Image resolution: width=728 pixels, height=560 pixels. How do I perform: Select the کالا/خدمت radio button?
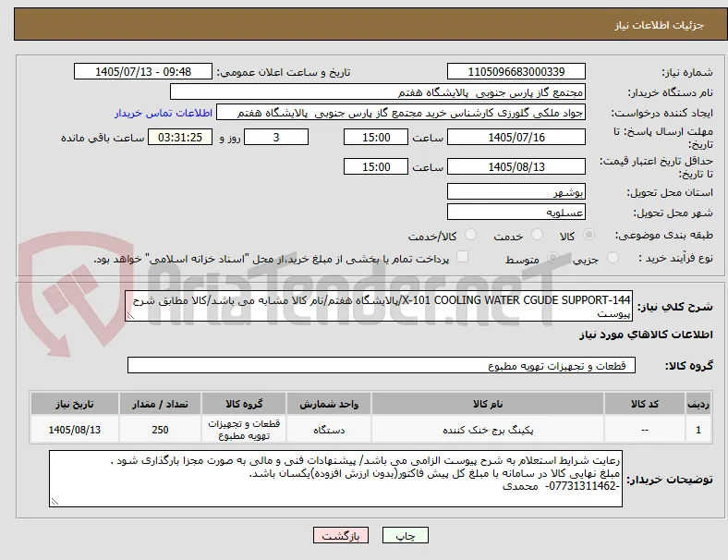click(x=470, y=235)
